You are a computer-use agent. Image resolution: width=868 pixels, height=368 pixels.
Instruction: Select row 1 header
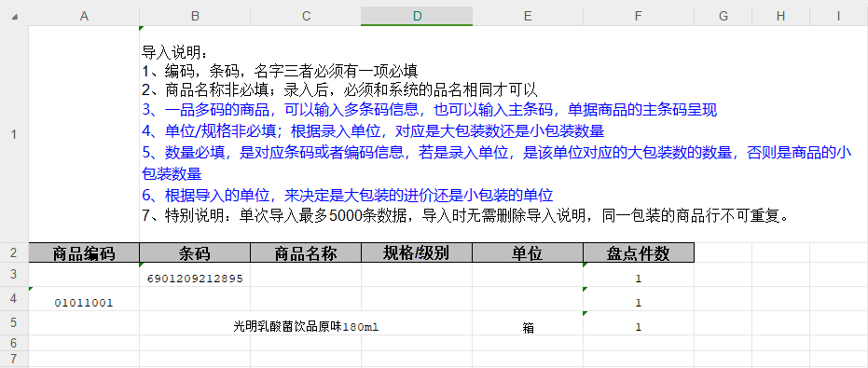[x=14, y=134]
